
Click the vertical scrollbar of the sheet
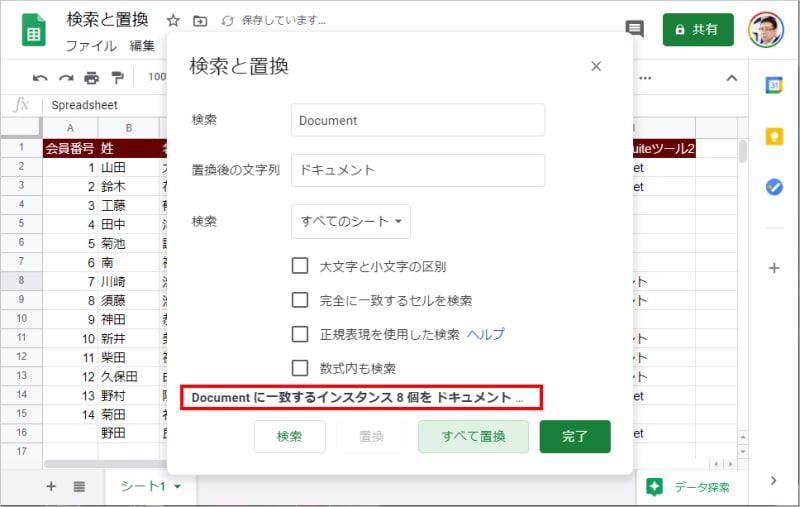pyautogui.click(x=742, y=151)
